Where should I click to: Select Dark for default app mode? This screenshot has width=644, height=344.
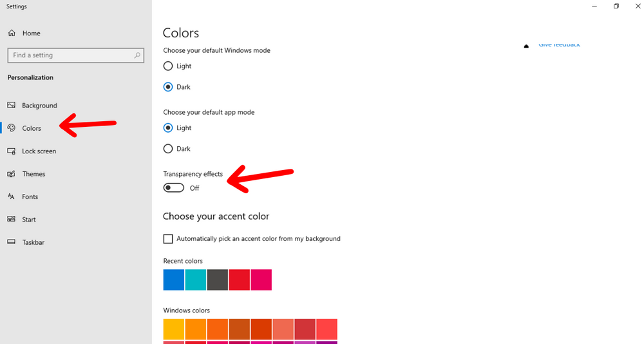168,149
